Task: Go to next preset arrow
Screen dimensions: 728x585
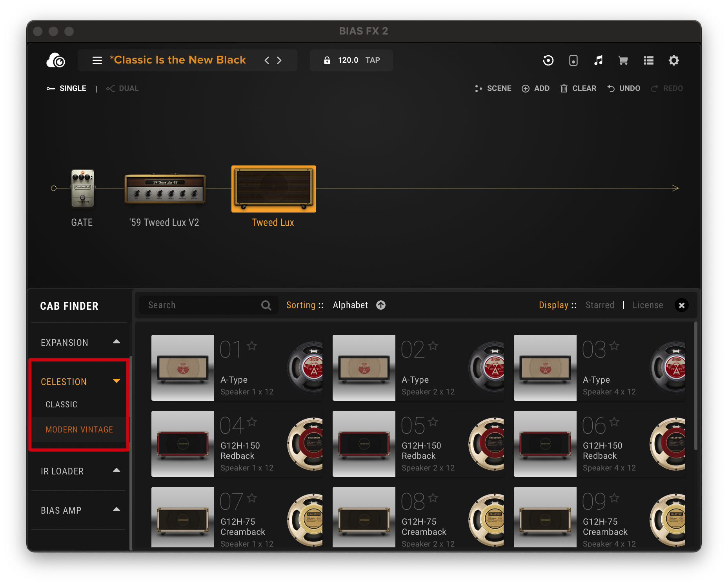Action: click(x=279, y=60)
